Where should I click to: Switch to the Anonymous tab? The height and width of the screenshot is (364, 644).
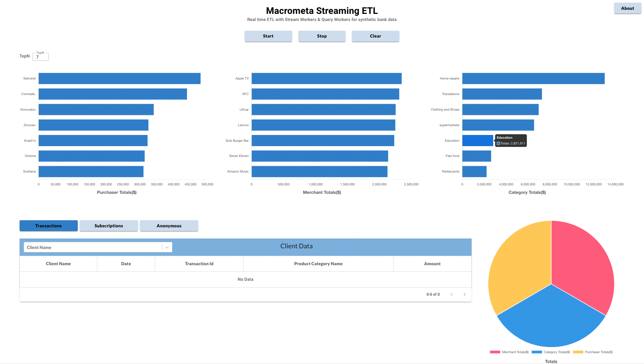pos(169,226)
